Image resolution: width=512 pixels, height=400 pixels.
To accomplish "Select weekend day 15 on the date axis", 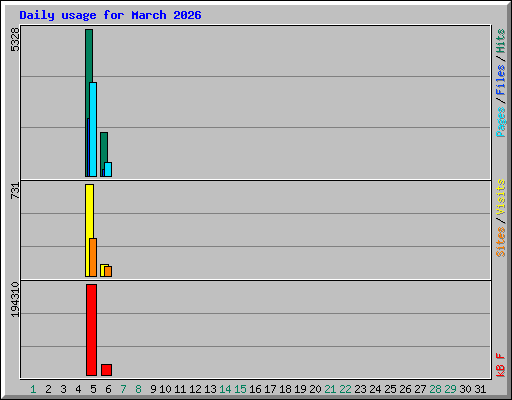I will pos(240,389).
